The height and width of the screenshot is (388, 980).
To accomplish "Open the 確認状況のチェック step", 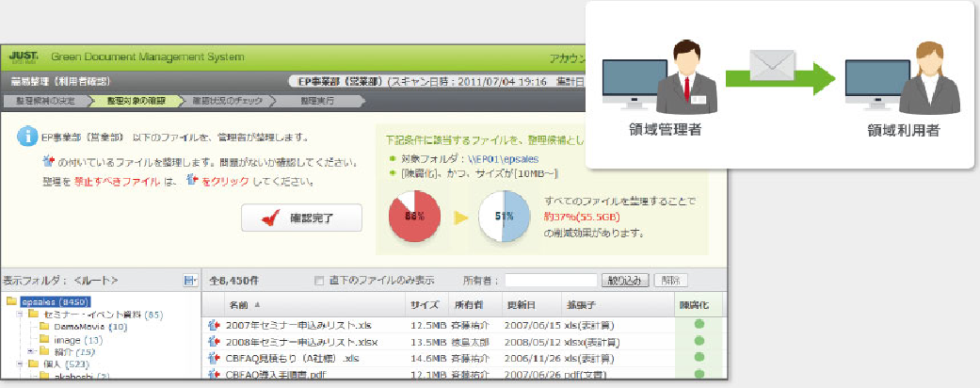I will [228, 100].
